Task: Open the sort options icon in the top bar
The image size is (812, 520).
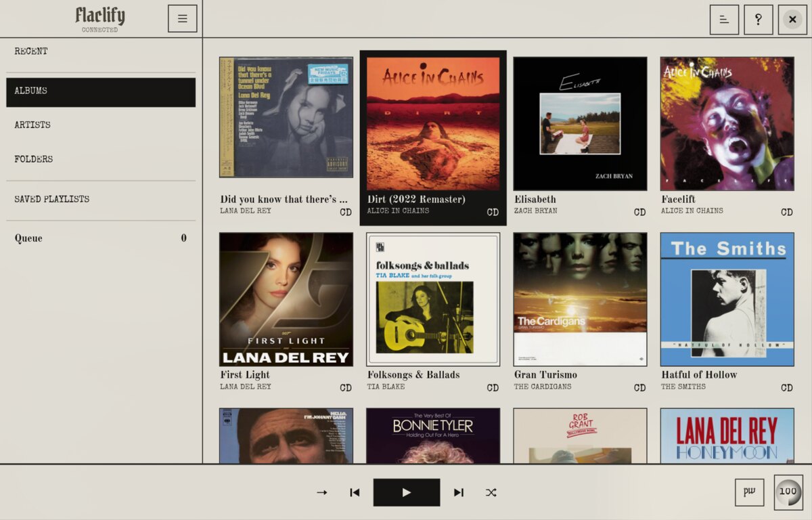Action: click(x=724, y=20)
